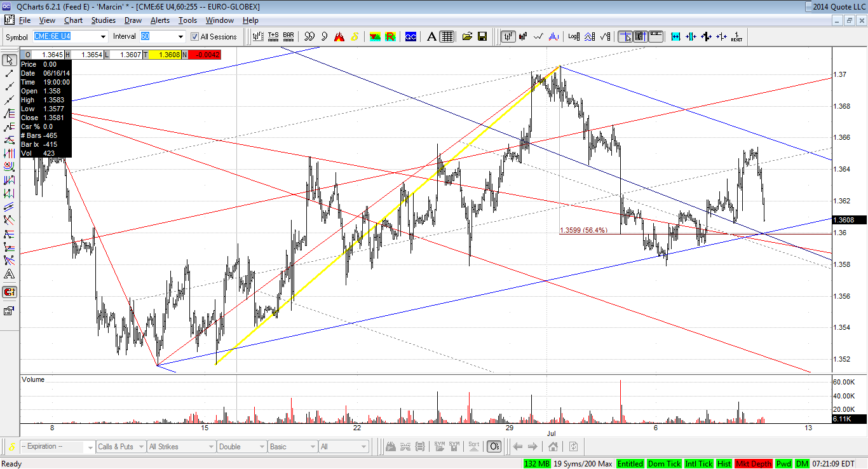The image size is (868, 469).
Task: Open the Alerts menu
Action: click(x=160, y=20)
